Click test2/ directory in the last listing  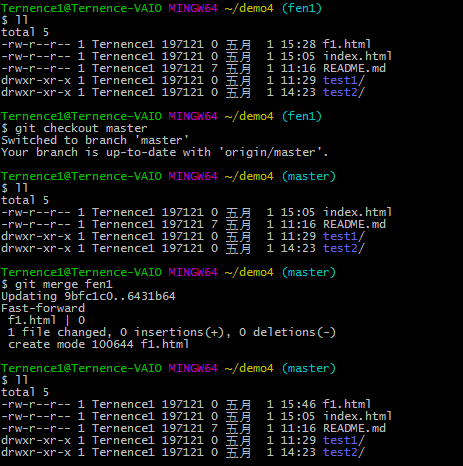click(344, 452)
